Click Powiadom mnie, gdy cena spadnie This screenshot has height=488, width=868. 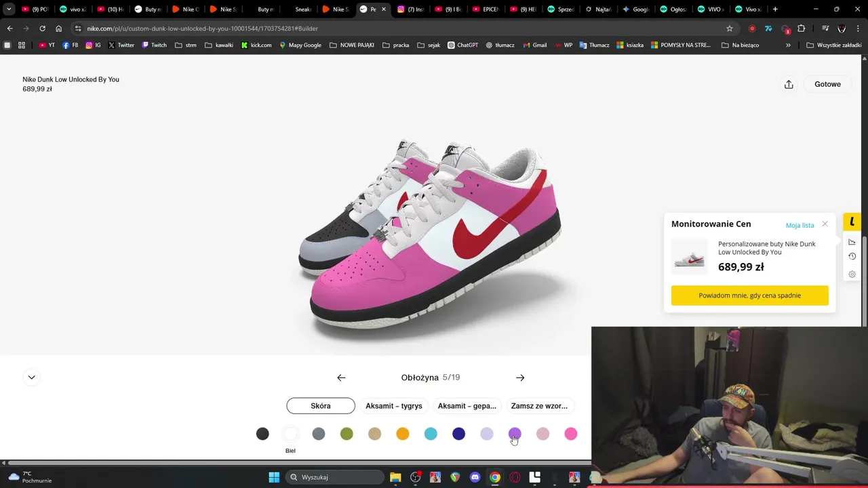750,296
